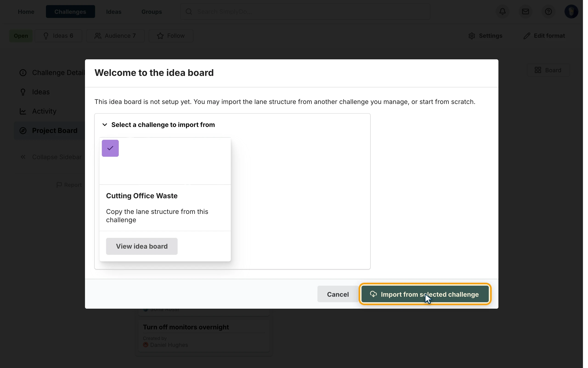This screenshot has height=368, width=588.
Task: Open the messages envelope icon
Action: (x=525, y=11)
